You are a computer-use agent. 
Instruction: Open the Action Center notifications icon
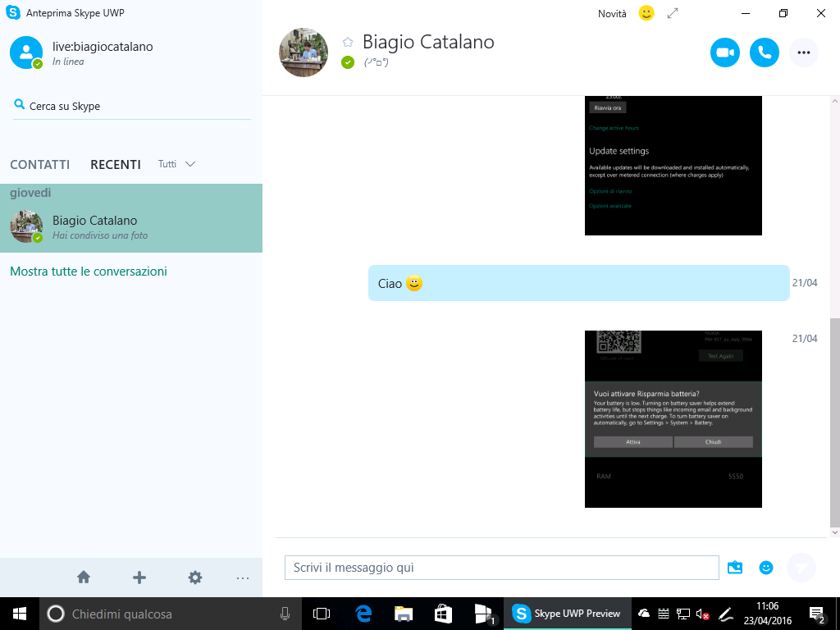click(816, 614)
